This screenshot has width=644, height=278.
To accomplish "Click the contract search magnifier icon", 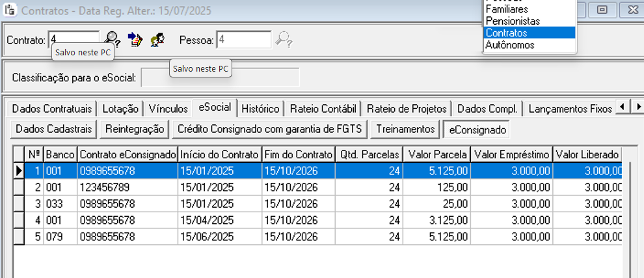I will (x=113, y=39).
